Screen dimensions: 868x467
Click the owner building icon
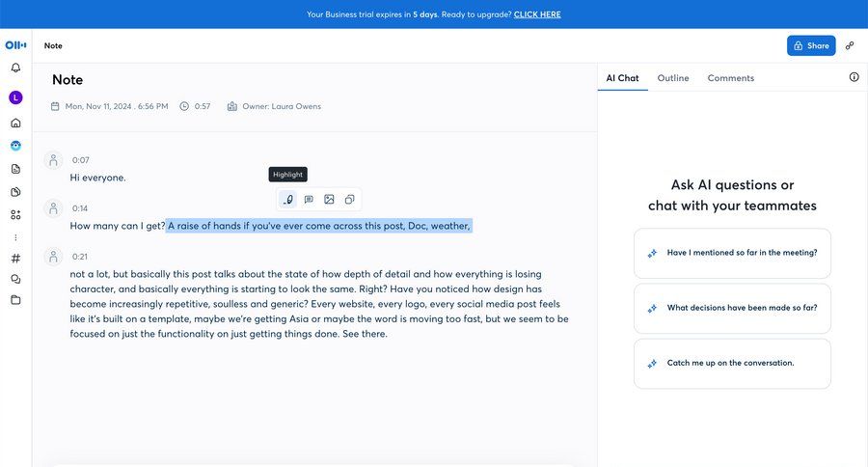(231, 106)
